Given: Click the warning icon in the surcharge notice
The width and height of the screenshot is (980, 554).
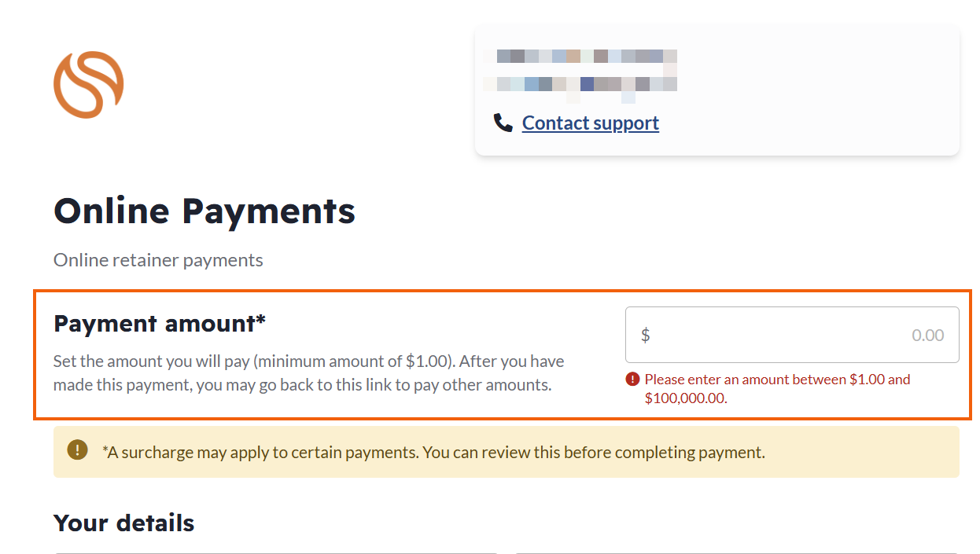Looking at the screenshot, I should coord(77,450).
